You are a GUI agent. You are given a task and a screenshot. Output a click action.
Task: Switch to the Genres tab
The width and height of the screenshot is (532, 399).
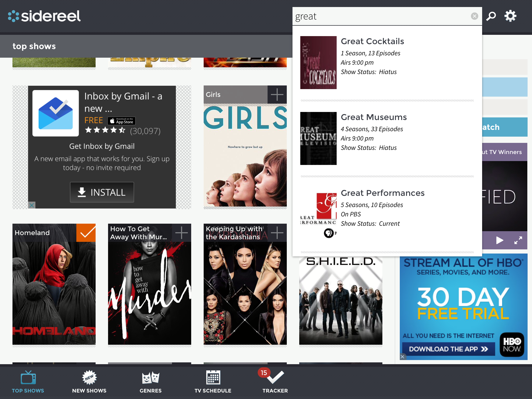(x=151, y=382)
